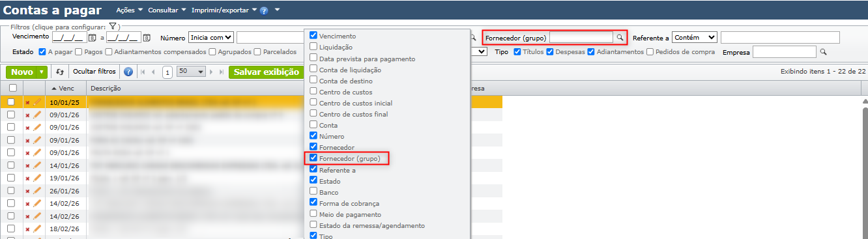
Task: Click the date cell 18/02/26
Action: (64, 229)
